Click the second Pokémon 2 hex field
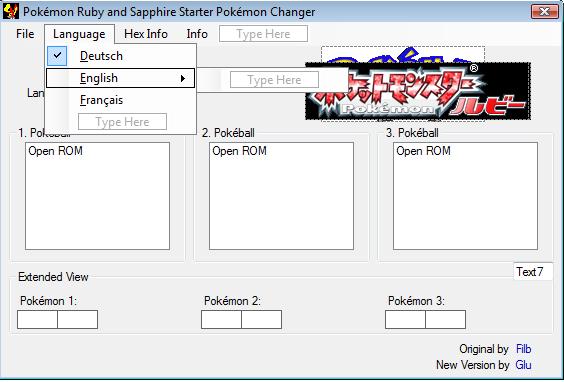Viewport: 564px width, 382px height. point(261,319)
